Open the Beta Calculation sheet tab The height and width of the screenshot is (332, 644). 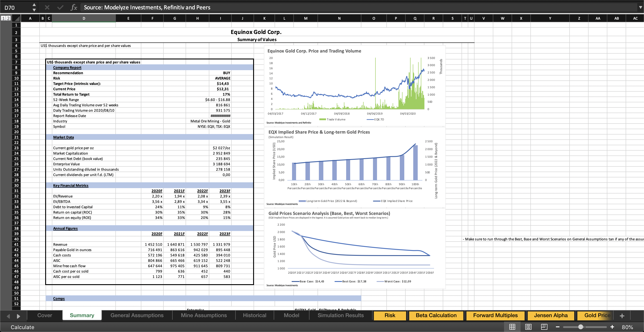436,315
